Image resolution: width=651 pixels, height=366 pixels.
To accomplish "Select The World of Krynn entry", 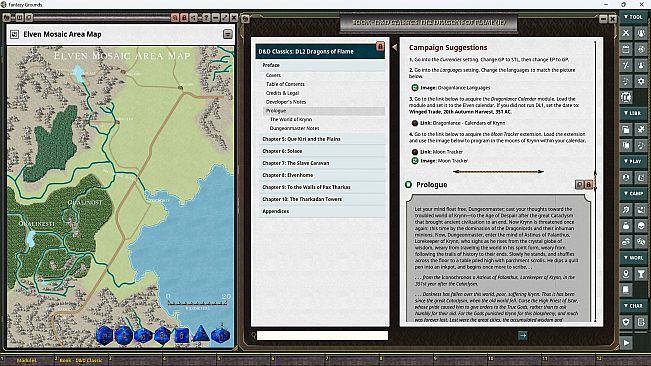I will [x=291, y=120].
